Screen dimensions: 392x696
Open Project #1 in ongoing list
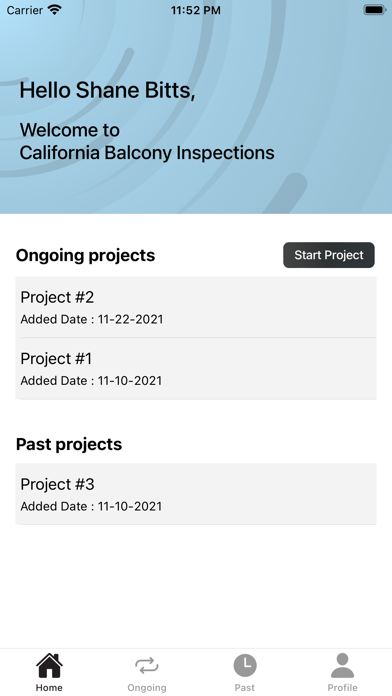click(196, 369)
